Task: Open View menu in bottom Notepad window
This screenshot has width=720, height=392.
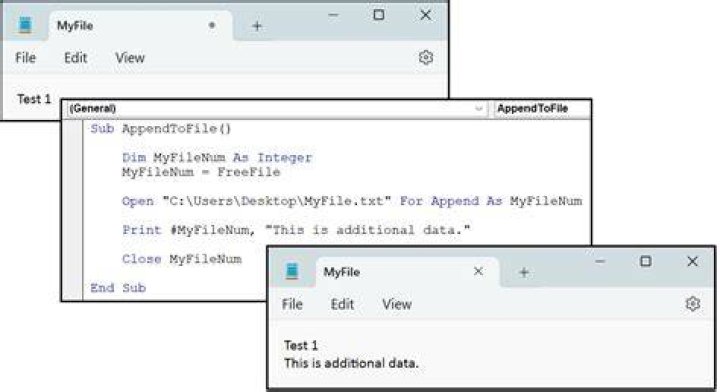Action: pyautogui.click(x=397, y=304)
